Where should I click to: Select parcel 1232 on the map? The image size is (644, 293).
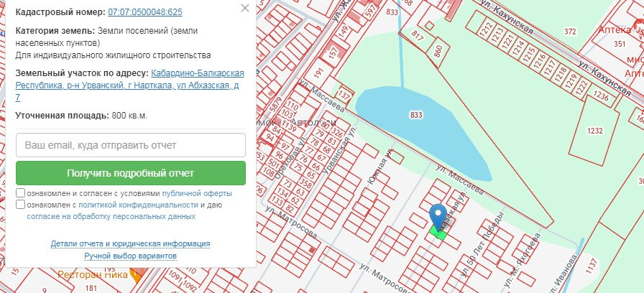[x=594, y=131]
